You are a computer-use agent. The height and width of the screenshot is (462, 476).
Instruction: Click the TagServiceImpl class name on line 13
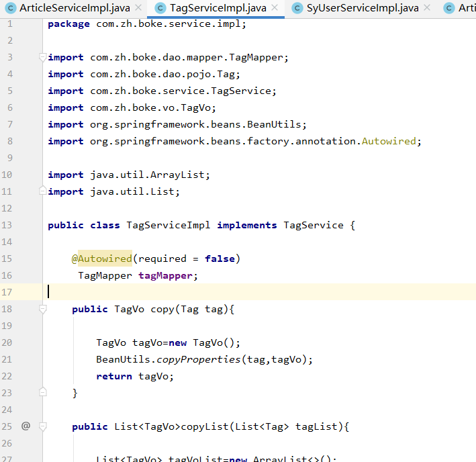pos(169,225)
